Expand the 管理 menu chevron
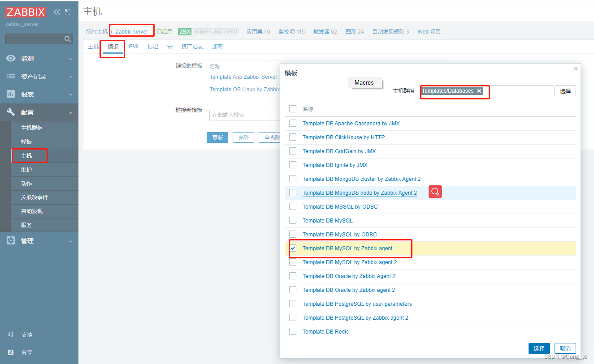The image size is (594, 364). point(70,241)
